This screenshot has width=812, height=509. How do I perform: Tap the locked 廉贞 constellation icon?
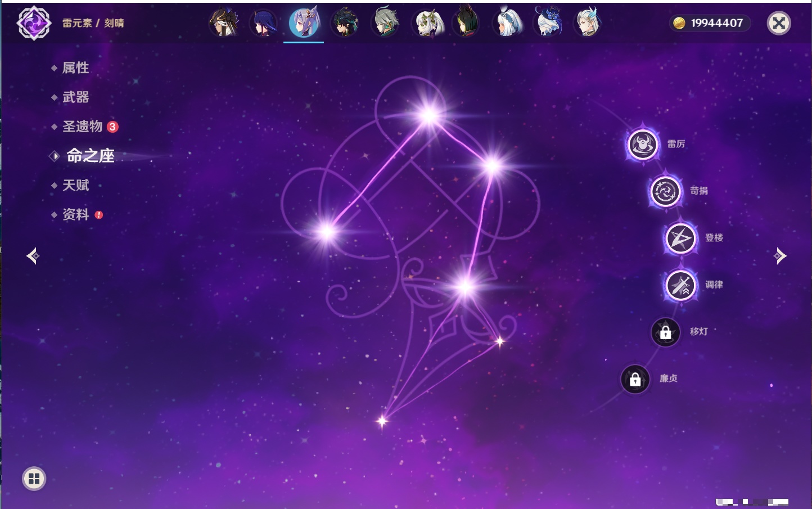pyautogui.click(x=635, y=380)
